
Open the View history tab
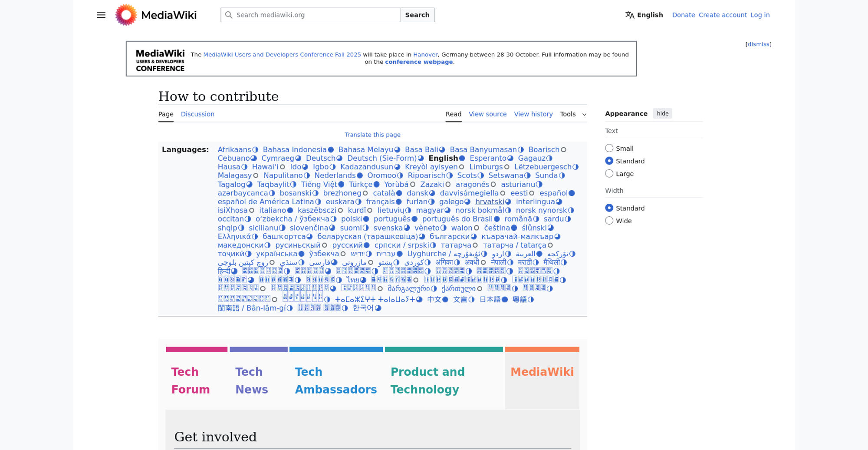click(x=533, y=114)
